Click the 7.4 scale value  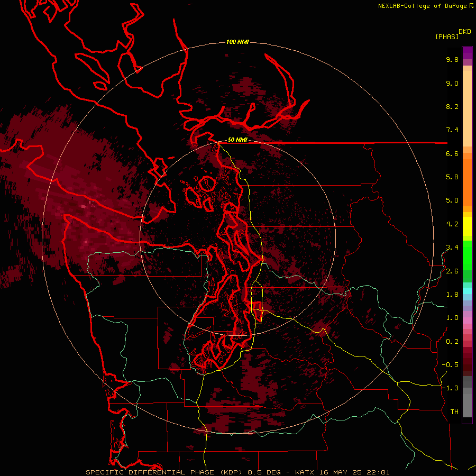click(452, 130)
